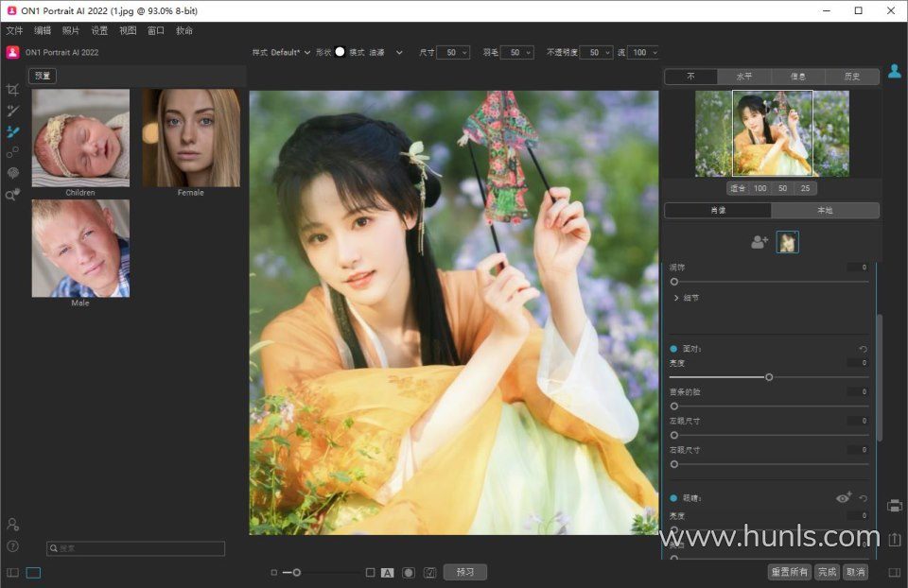Select the 肖像 tab
The width and height of the screenshot is (908, 588).
[718, 210]
